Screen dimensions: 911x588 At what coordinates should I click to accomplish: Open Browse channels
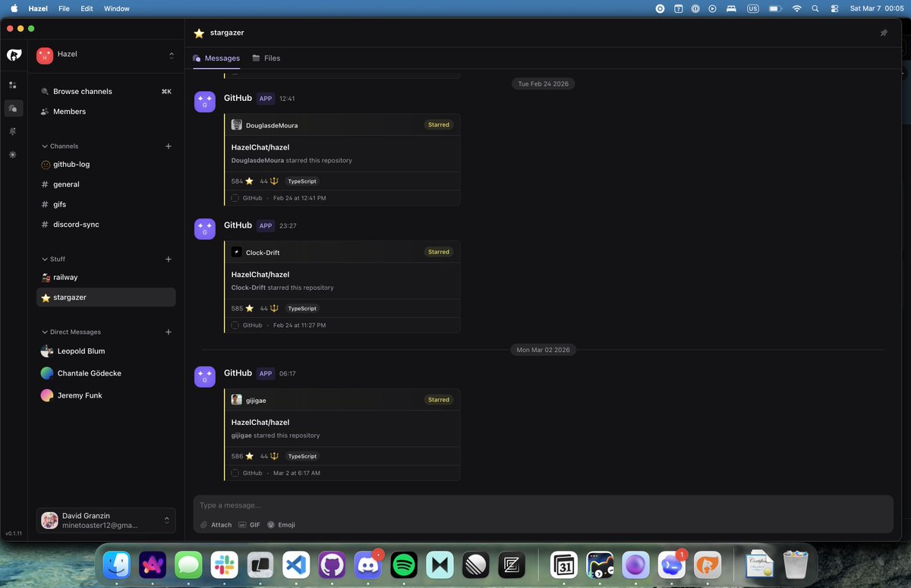(106, 92)
